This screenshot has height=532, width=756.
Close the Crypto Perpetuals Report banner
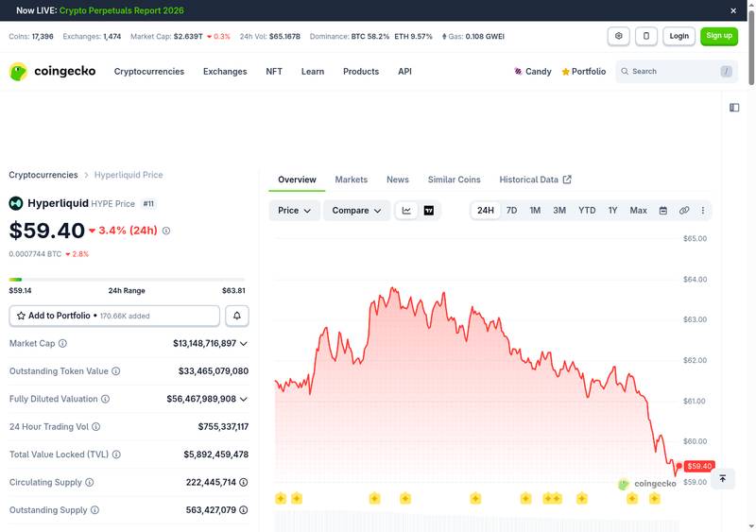(x=733, y=10)
